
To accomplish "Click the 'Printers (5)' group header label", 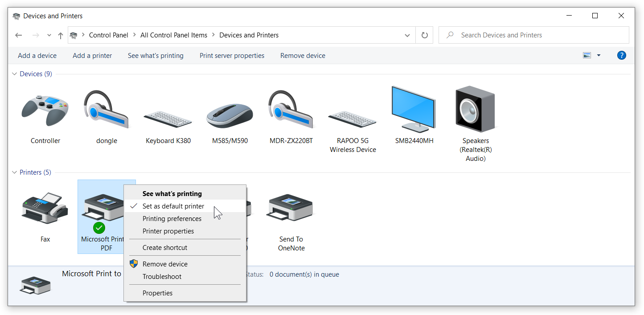I will click(x=35, y=172).
